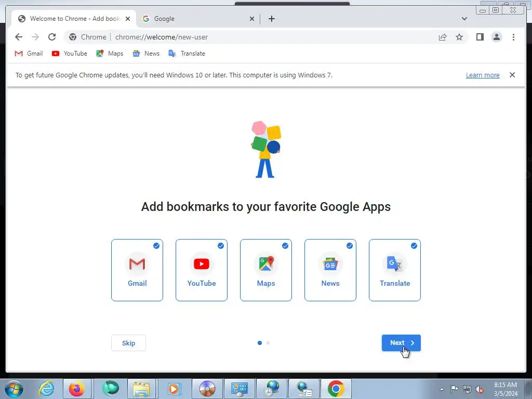
Task: Open the tab search dropdown chevron
Action: 464,19
